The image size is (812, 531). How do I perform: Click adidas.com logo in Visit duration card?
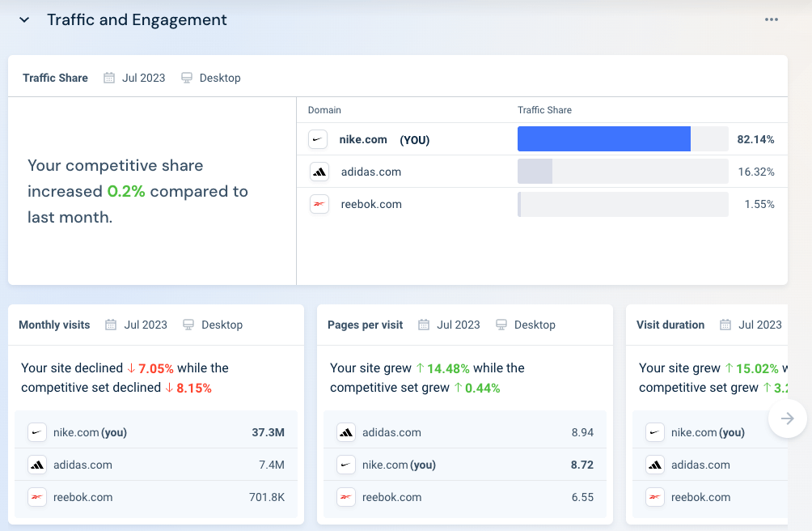pyautogui.click(x=655, y=465)
